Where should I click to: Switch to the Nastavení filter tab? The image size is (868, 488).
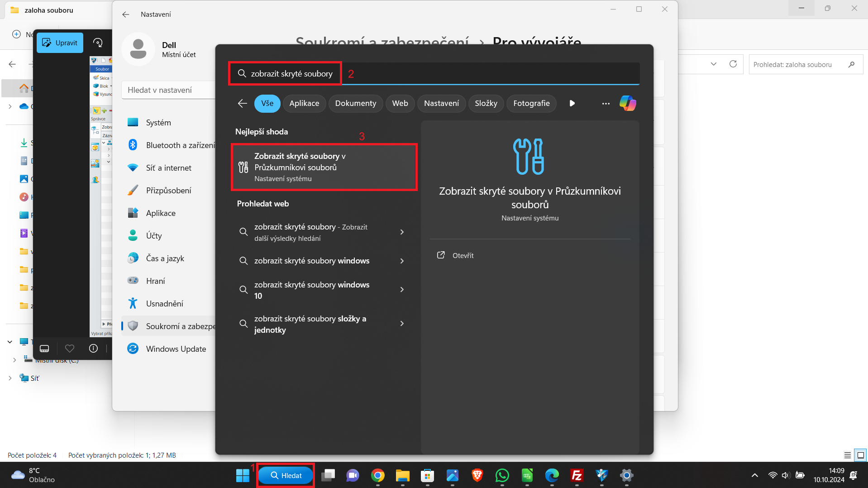441,104
